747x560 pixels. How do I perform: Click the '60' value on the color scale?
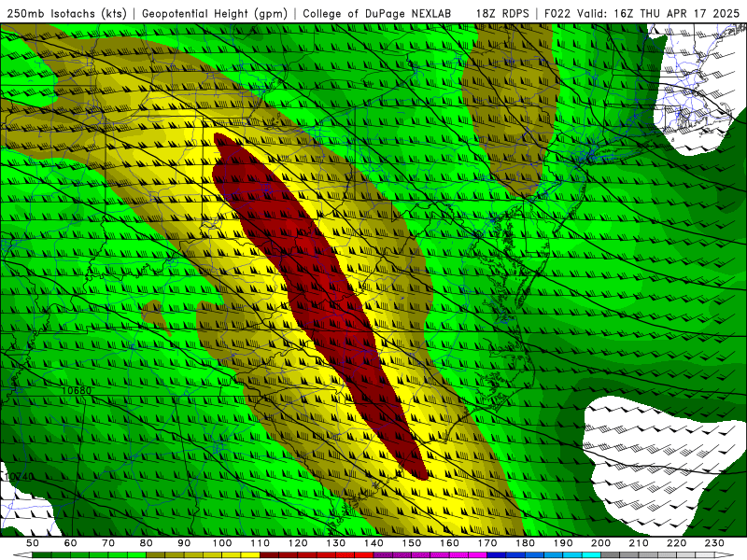[x=71, y=543]
